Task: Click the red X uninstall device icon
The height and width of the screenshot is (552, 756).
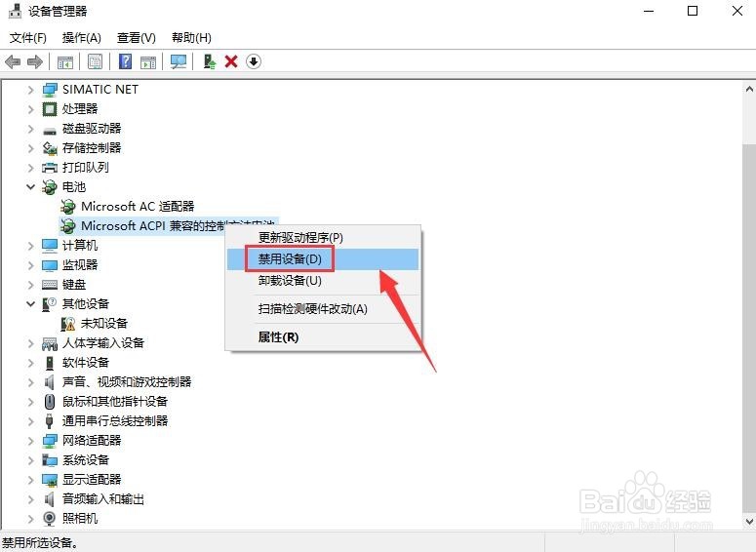Action: (x=231, y=61)
